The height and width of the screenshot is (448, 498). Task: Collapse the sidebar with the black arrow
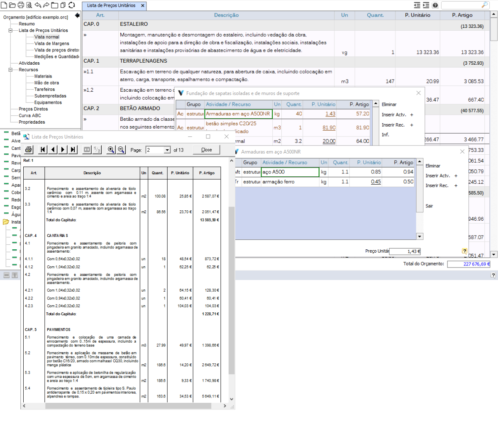pos(77,15)
